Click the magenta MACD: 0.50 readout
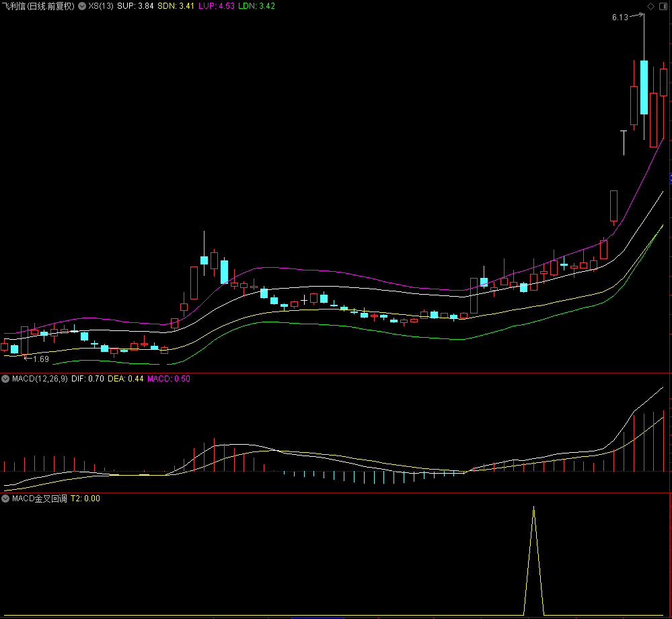The width and height of the screenshot is (672, 619). pyautogui.click(x=169, y=379)
